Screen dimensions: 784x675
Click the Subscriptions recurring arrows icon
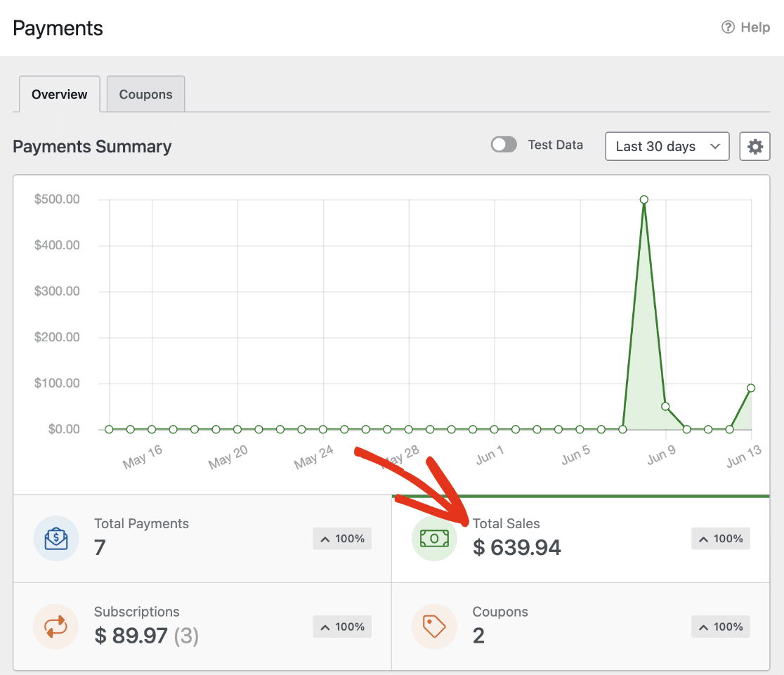[x=56, y=627]
